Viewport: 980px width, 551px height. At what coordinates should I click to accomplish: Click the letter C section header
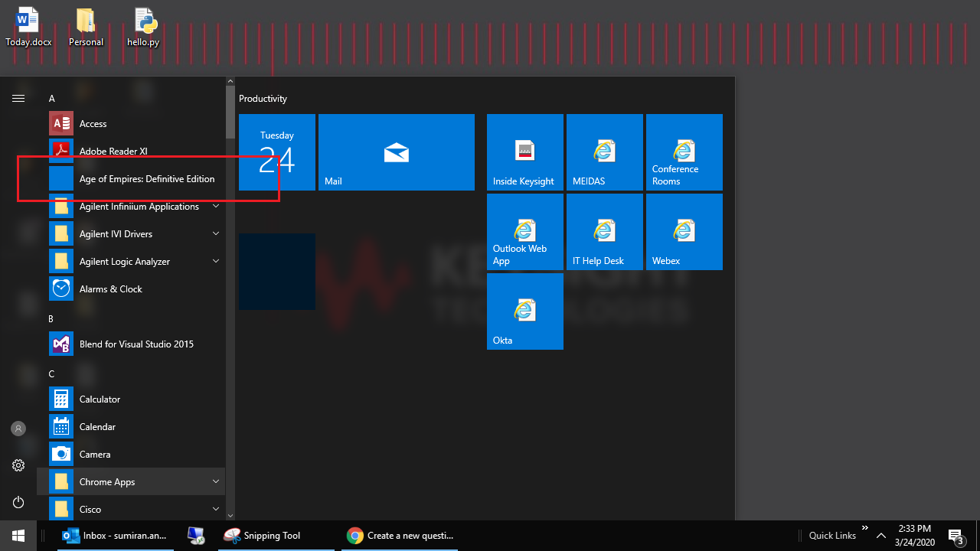click(51, 374)
